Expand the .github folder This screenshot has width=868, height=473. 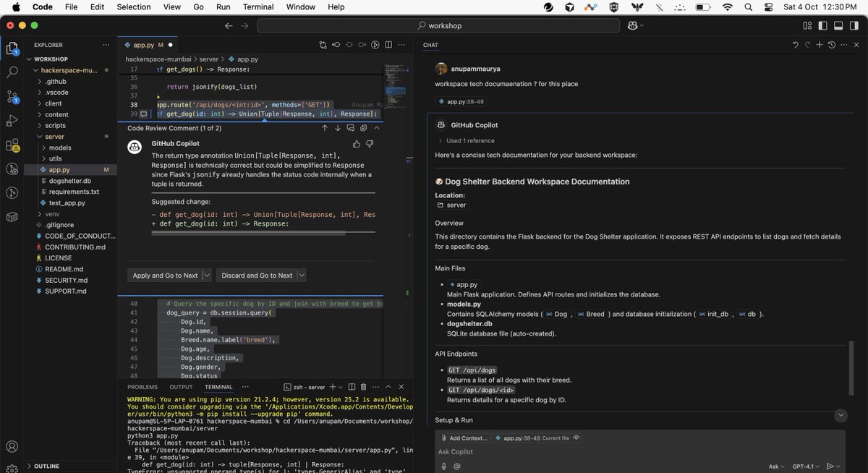pos(55,81)
